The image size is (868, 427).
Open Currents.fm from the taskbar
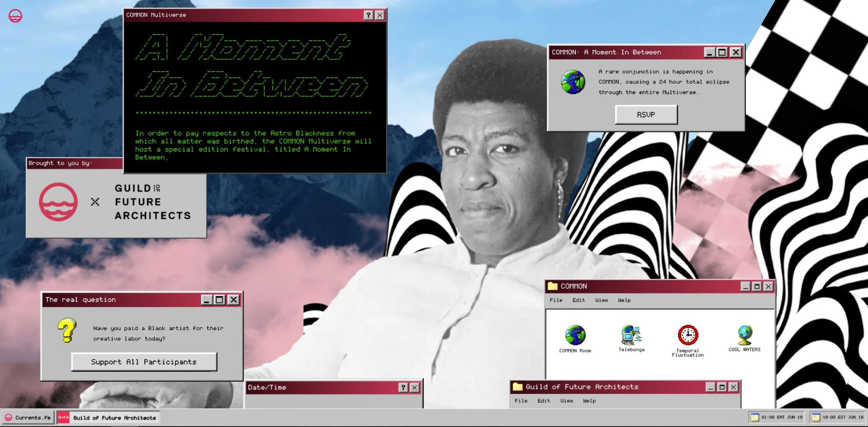(x=28, y=417)
